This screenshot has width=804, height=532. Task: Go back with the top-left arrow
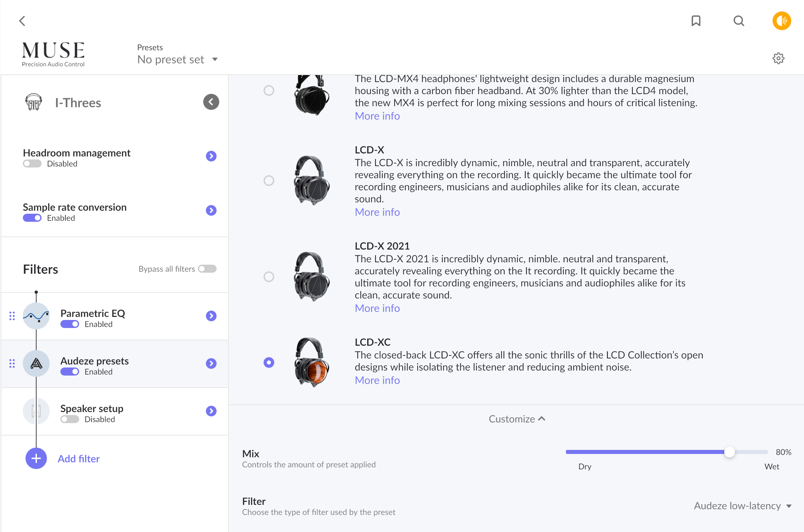point(22,21)
